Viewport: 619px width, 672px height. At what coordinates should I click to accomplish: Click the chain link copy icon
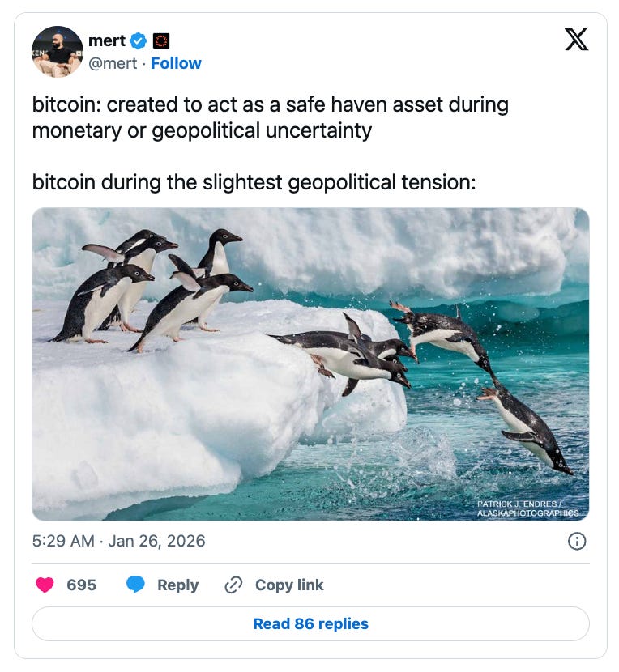click(x=233, y=585)
